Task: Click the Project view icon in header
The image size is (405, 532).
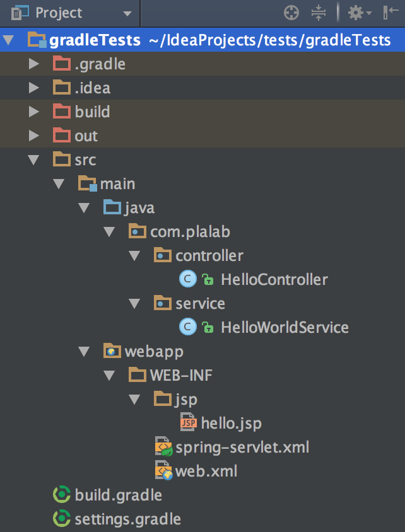Action: coord(20,13)
